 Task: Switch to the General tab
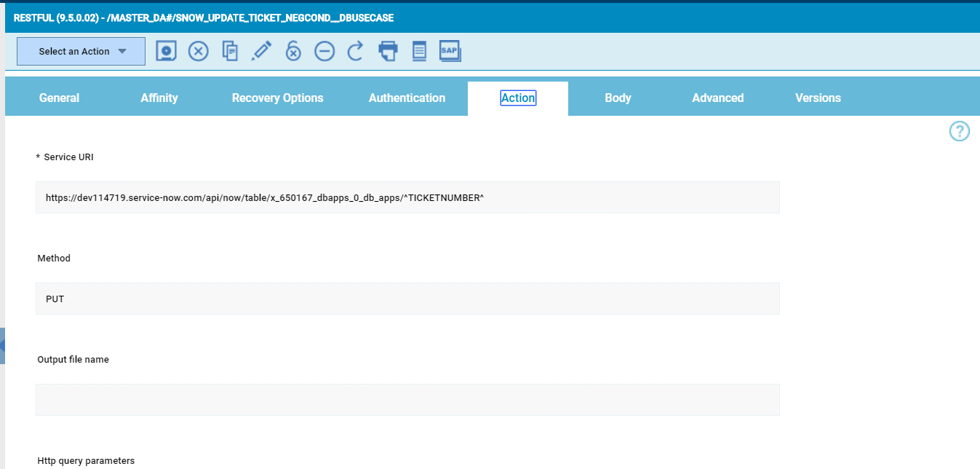(59, 98)
